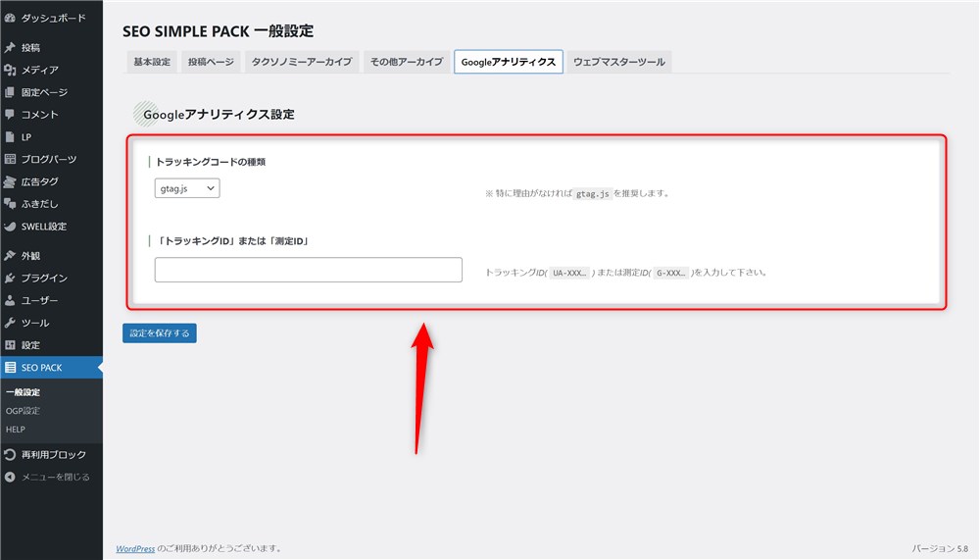This screenshot has width=980, height=560.
Task: Click the Tools (ツール) wrench icon
Action: pyautogui.click(x=10, y=323)
